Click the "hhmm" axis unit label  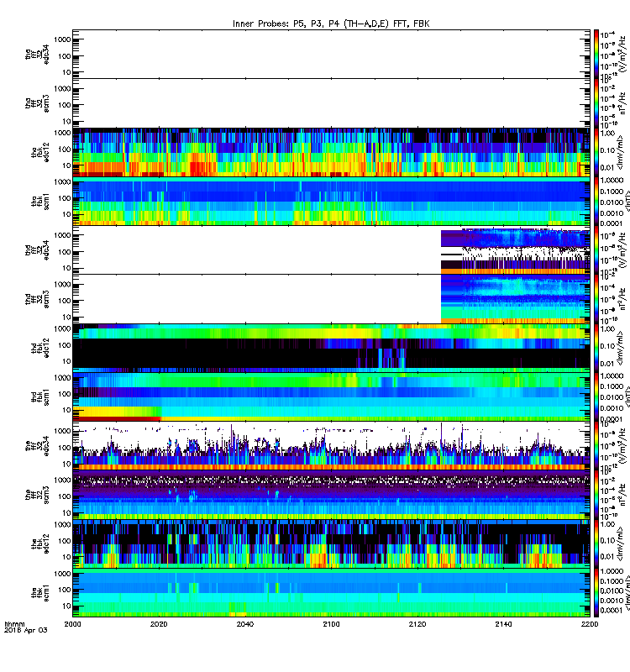(14, 624)
